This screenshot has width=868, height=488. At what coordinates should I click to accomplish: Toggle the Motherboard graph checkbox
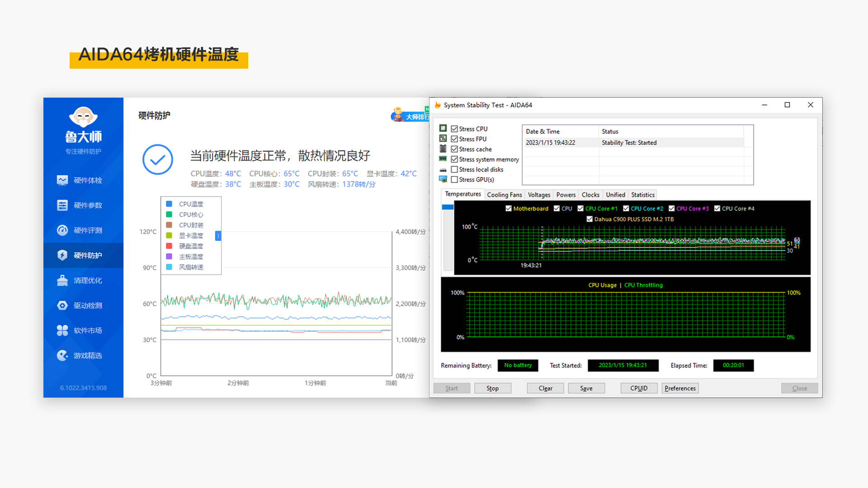(x=509, y=208)
